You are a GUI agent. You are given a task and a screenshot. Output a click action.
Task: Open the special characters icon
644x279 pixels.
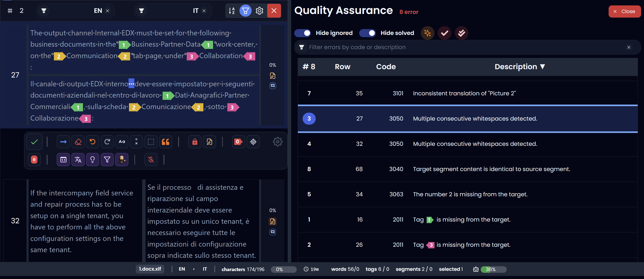(136, 142)
